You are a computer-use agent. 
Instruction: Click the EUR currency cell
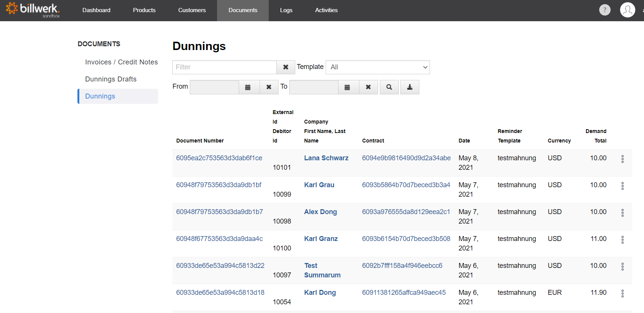pos(554,293)
